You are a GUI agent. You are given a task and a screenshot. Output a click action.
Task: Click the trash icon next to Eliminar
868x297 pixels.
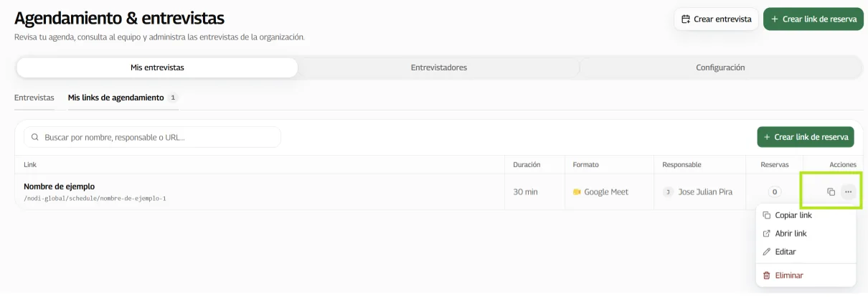766,275
